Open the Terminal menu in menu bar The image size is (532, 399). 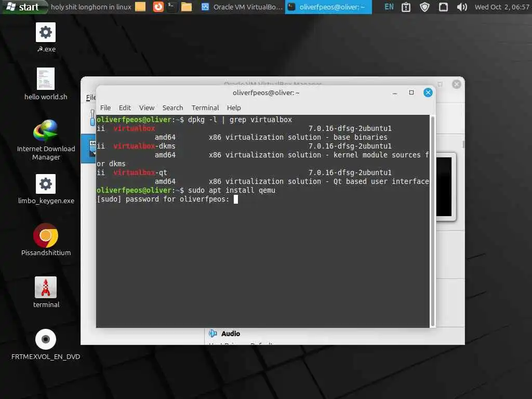205,108
